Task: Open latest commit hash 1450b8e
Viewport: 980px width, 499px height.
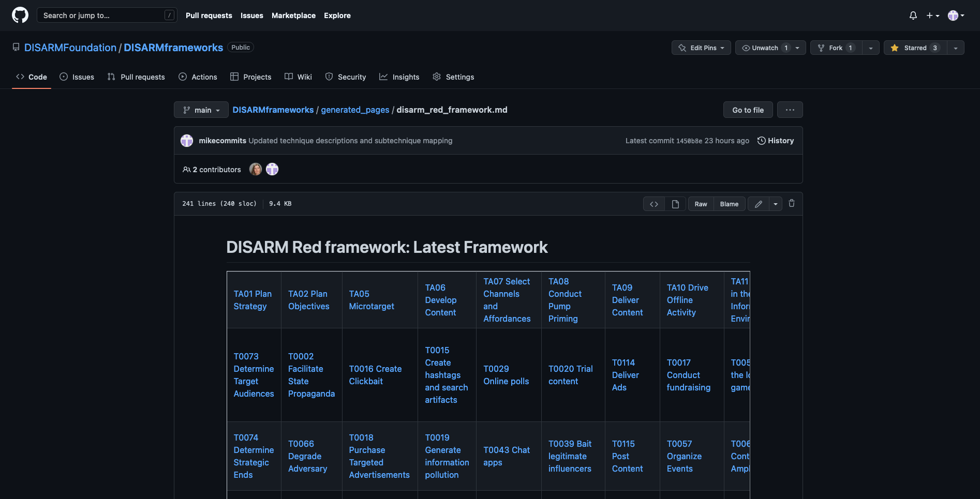Action: click(689, 141)
